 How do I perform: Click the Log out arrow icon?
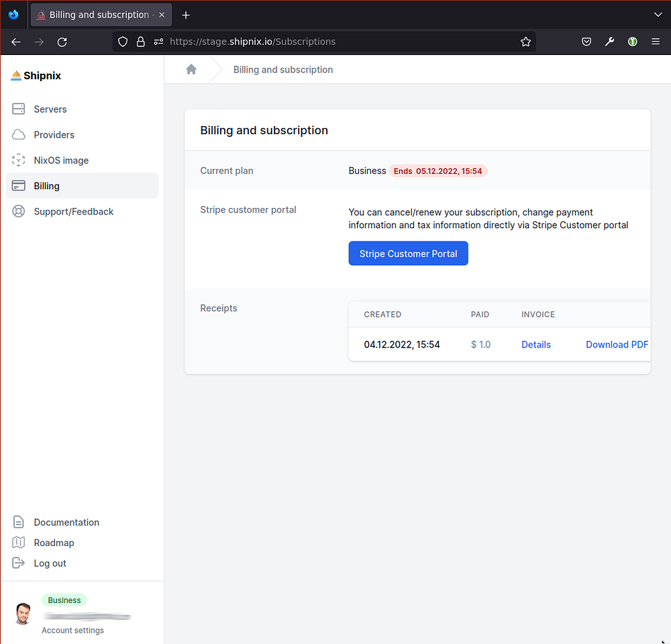(18, 563)
